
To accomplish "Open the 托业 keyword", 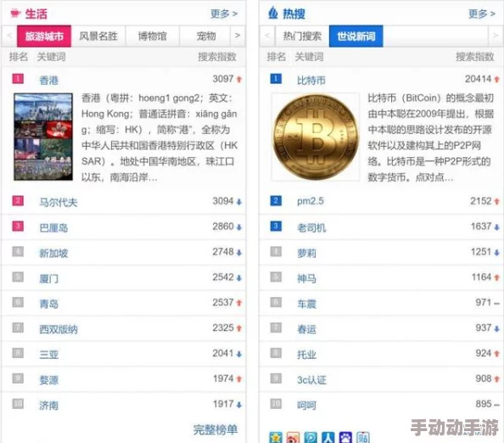I will (306, 355).
